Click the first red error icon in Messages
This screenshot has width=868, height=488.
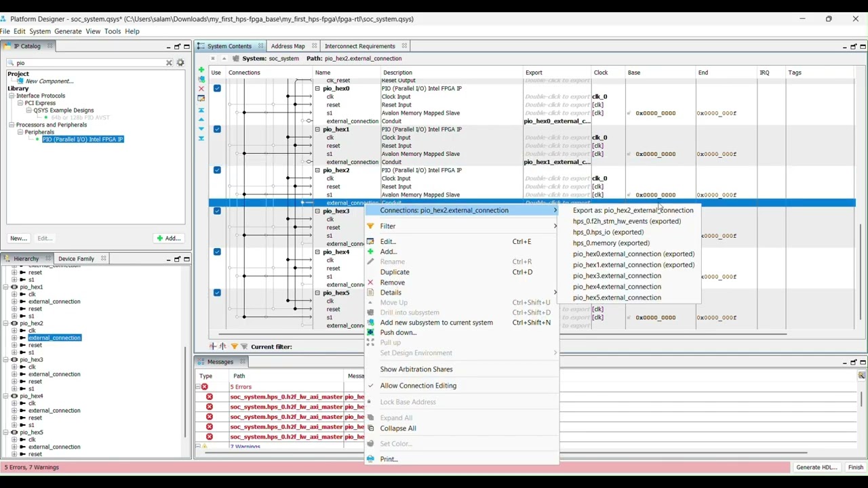[x=210, y=396]
